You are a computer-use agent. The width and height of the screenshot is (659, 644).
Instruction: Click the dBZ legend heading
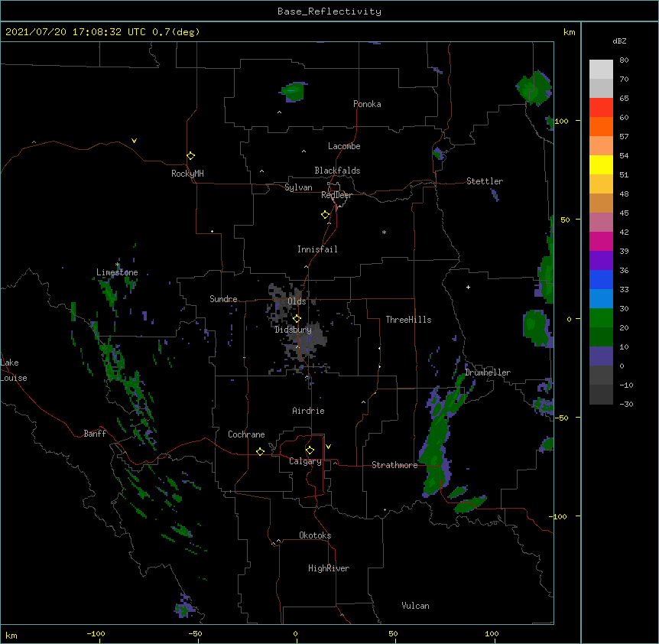(619, 41)
